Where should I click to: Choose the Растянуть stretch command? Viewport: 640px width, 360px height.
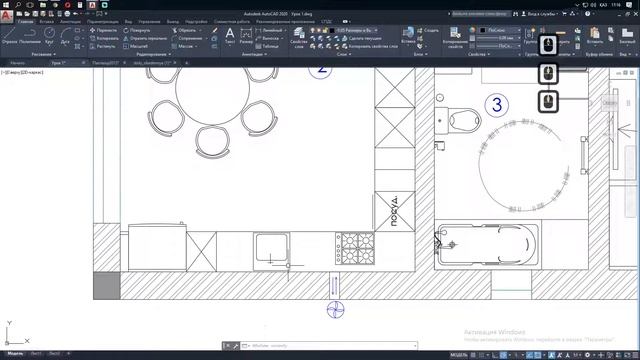(102, 46)
